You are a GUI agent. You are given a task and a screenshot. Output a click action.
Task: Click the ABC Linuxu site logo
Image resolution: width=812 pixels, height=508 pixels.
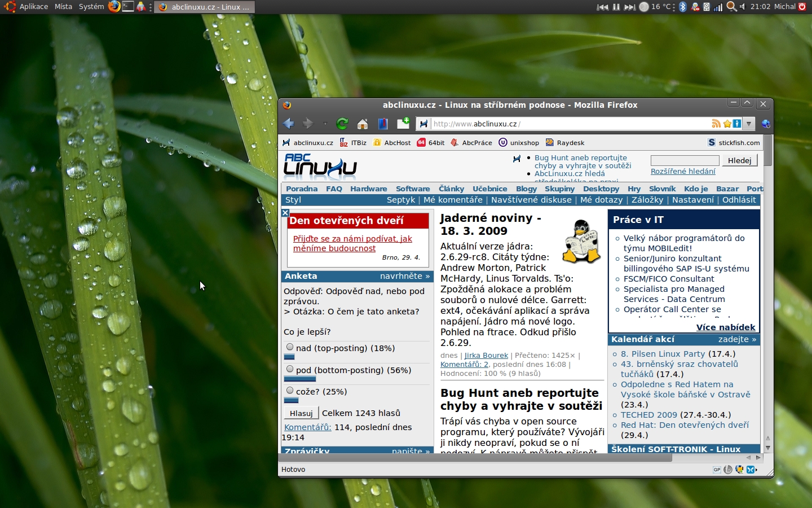(320, 167)
